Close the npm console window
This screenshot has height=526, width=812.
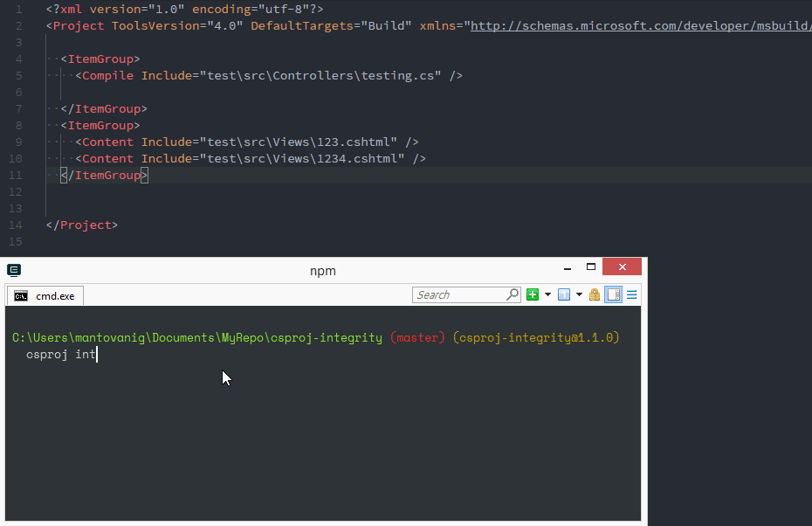coord(622,267)
